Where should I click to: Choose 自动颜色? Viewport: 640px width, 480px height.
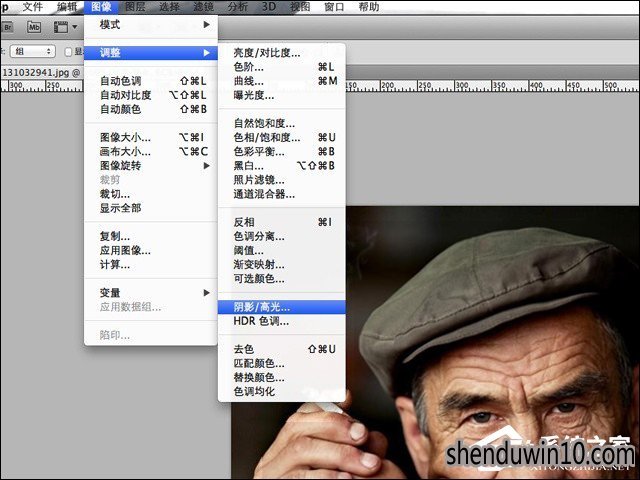point(151,109)
